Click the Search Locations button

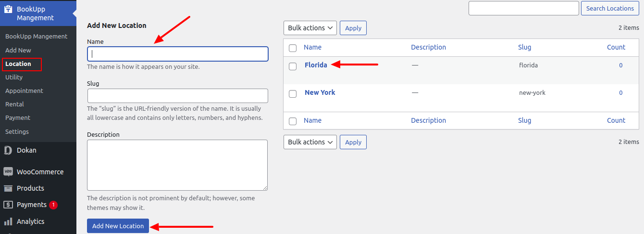pyautogui.click(x=610, y=8)
